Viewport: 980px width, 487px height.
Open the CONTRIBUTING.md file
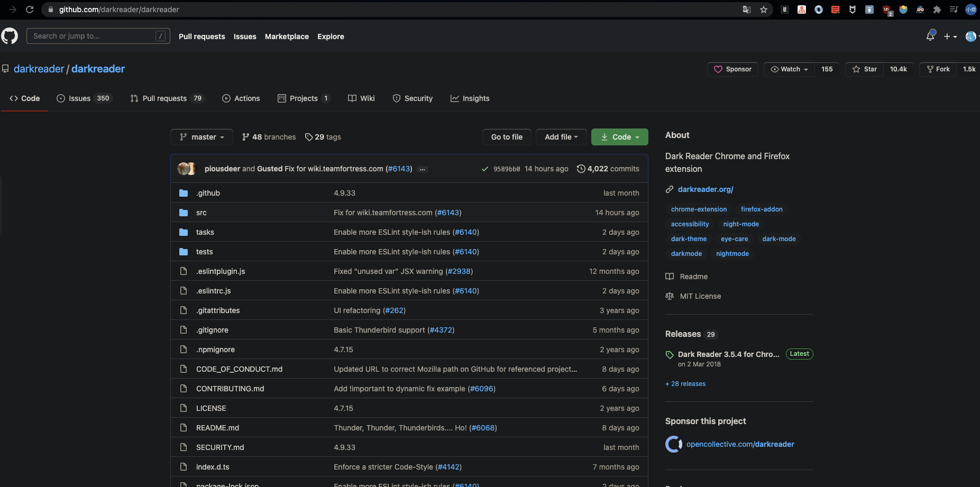pos(230,389)
